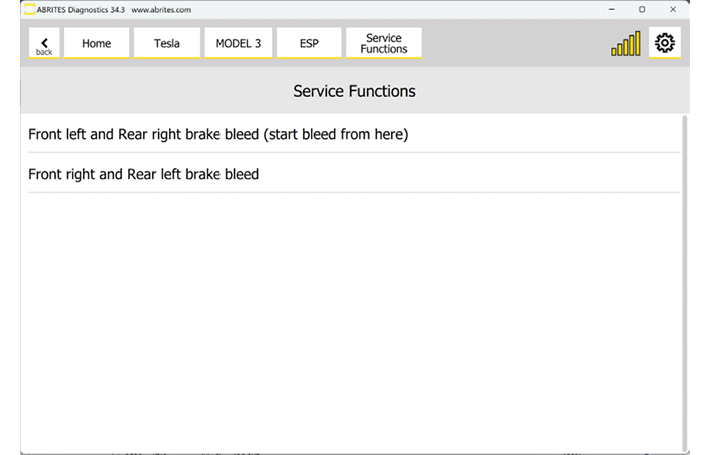
Task: Navigate to the Home breadcrumb
Action: pos(97,43)
